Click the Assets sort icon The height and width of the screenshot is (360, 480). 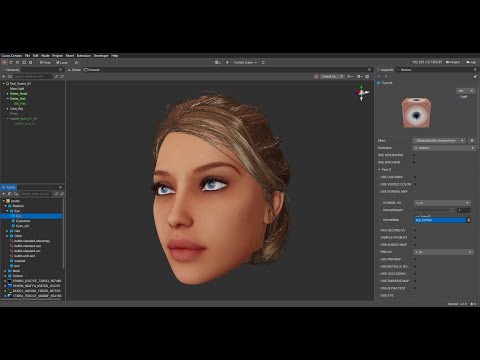10,194
